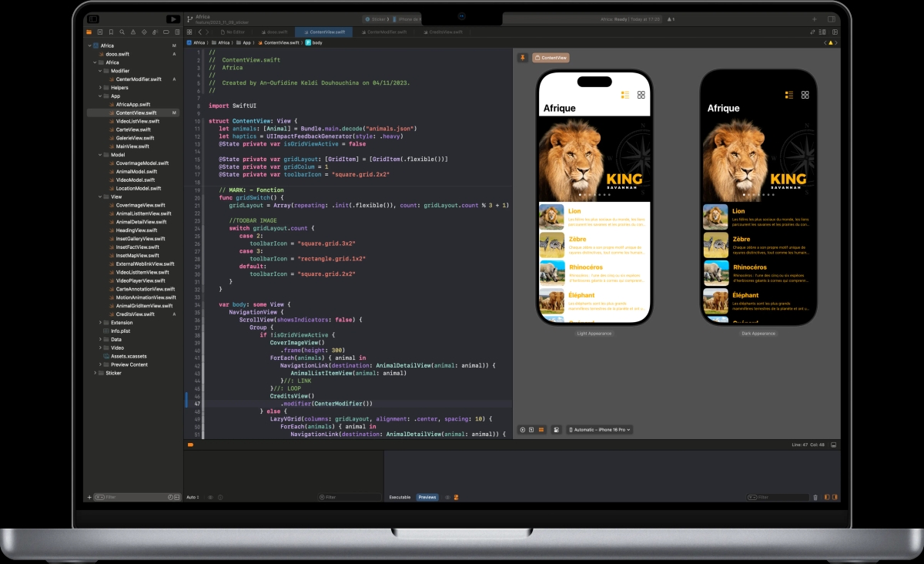This screenshot has width=924, height=564.
Task: Click the device settings icon in the preview bar
Action: pos(556,429)
